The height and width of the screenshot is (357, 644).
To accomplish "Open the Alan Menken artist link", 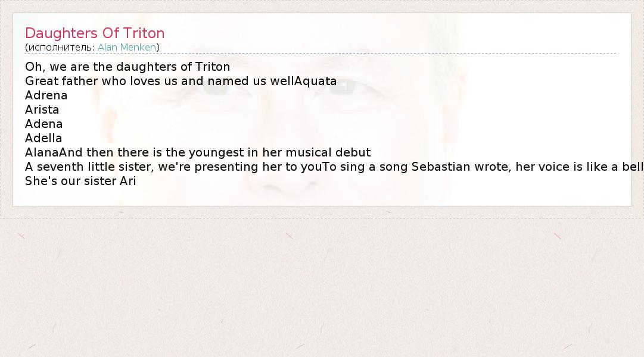I will click(x=126, y=47).
